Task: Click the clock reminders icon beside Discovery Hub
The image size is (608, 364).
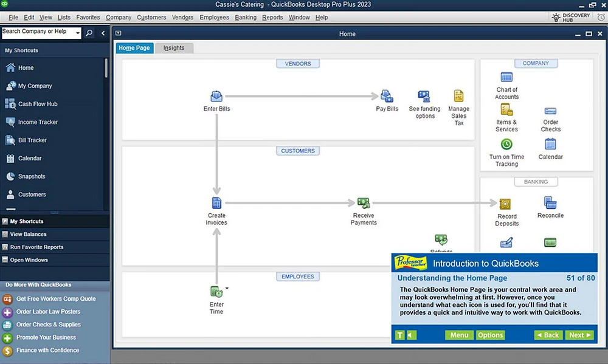Action: click(601, 18)
